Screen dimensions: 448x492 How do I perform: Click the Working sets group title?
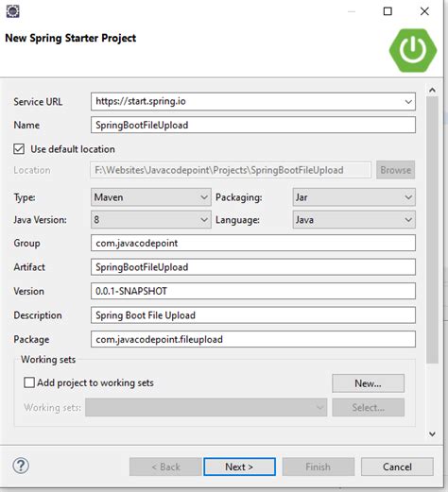point(48,360)
